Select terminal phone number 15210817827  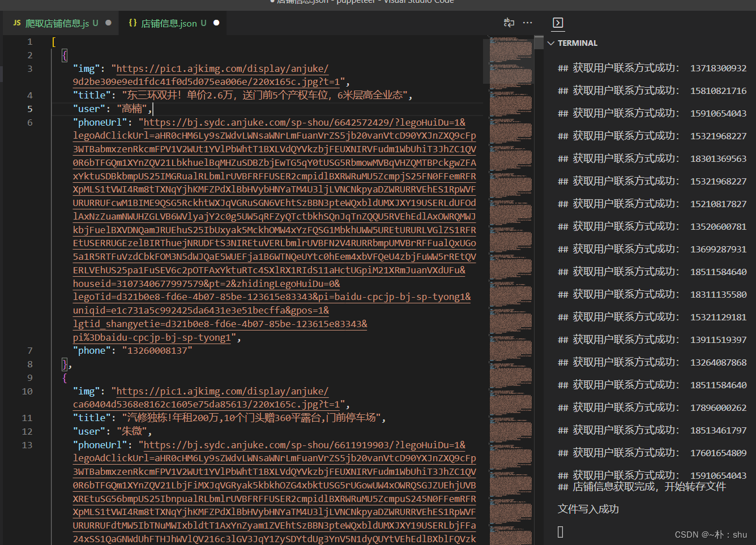718,204
